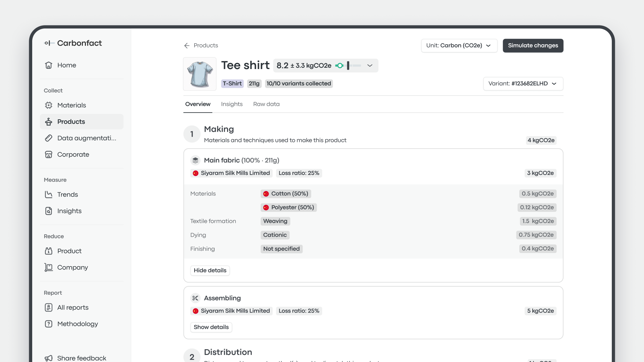This screenshot has height=362, width=644.
Task: Toggle the precision indicator beside 8.2 kgCO2e
Action: coord(339,66)
